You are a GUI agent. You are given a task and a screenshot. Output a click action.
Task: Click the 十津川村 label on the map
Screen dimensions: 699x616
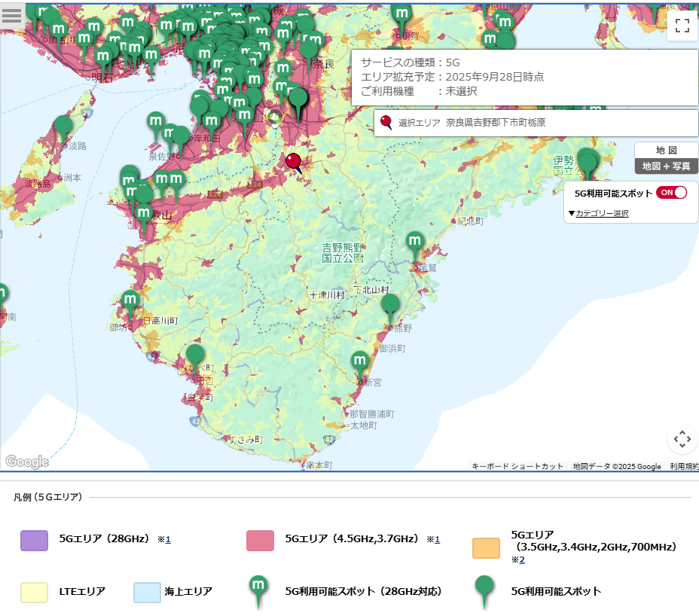[328, 295]
